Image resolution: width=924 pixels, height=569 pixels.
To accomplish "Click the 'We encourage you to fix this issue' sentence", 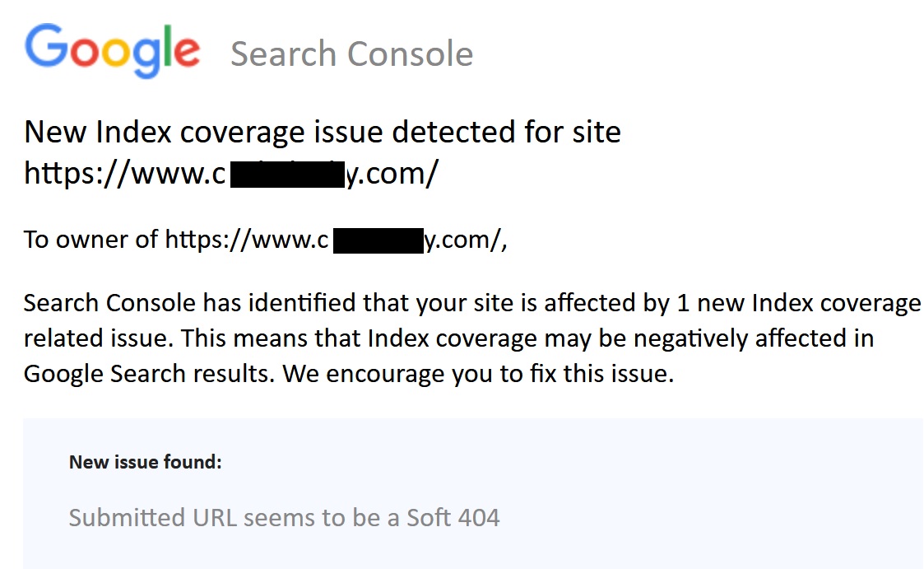I will (478, 374).
